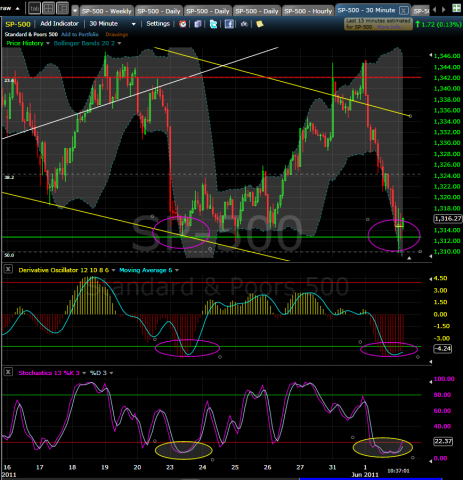Click the alarm clock alert icon

[x=183, y=24]
